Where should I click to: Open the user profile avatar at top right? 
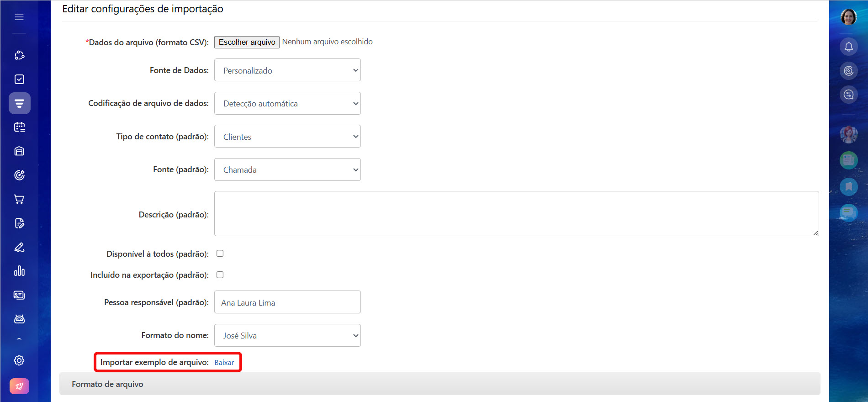pos(848,17)
